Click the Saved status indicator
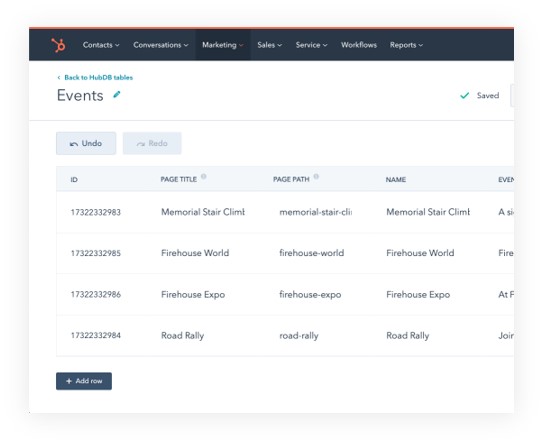The image size is (543, 444). [x=480, y=96]
